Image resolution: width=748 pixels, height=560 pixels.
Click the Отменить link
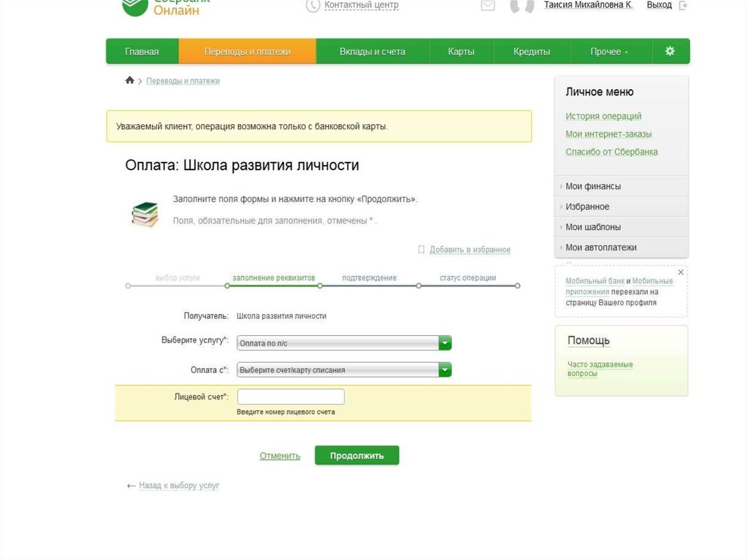[280, 456]
